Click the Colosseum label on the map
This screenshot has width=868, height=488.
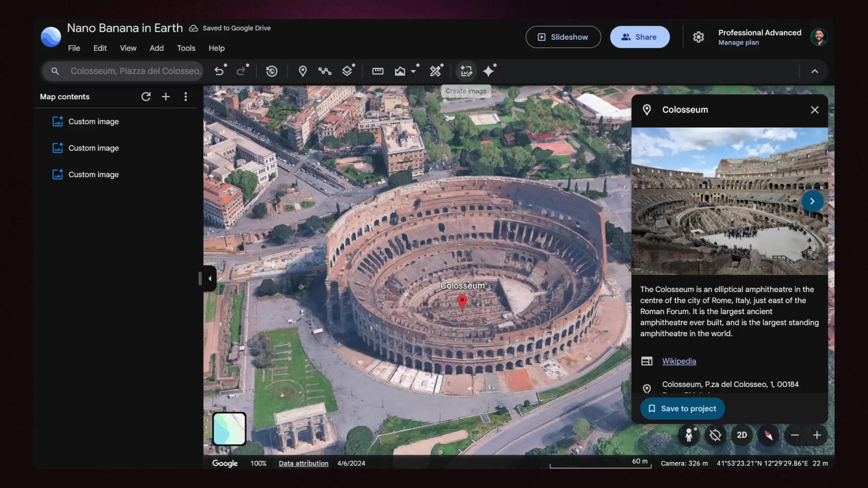pyautogui.click(x=462, y=286)
